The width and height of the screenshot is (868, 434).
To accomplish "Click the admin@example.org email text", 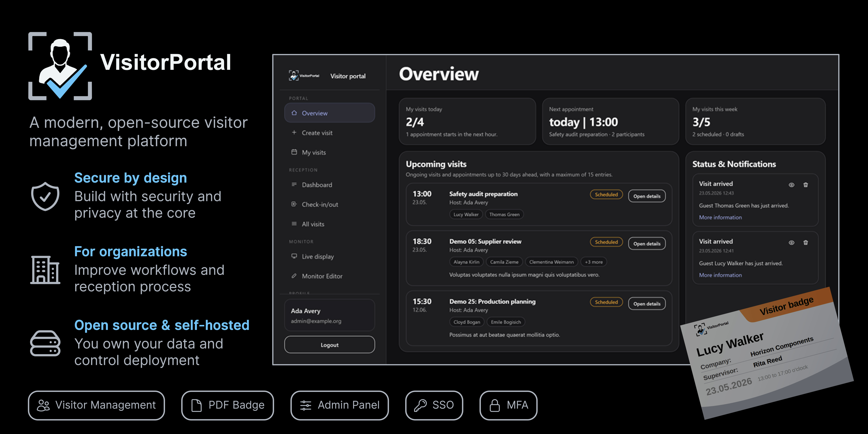I will 316,321.
